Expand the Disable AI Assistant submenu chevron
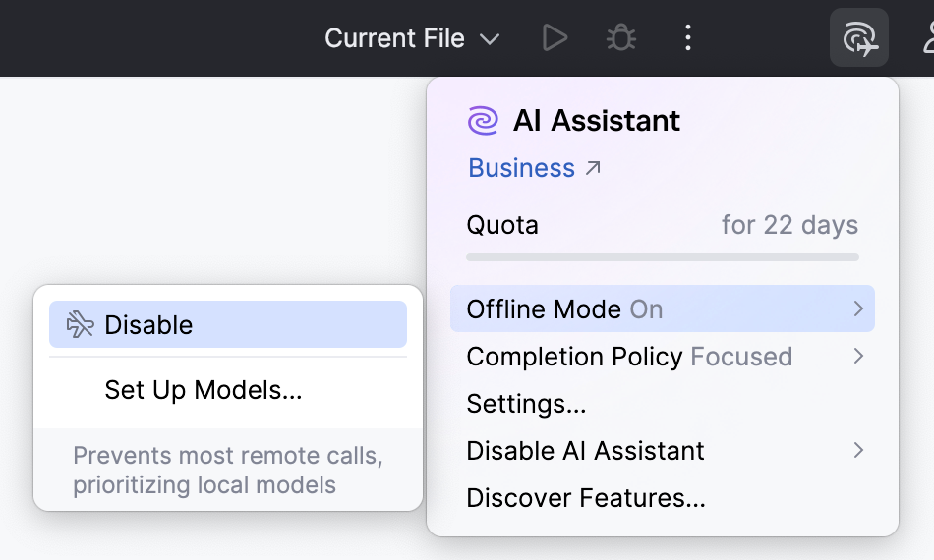The height and width of the screenshot is (560, 934). point(858,451)
